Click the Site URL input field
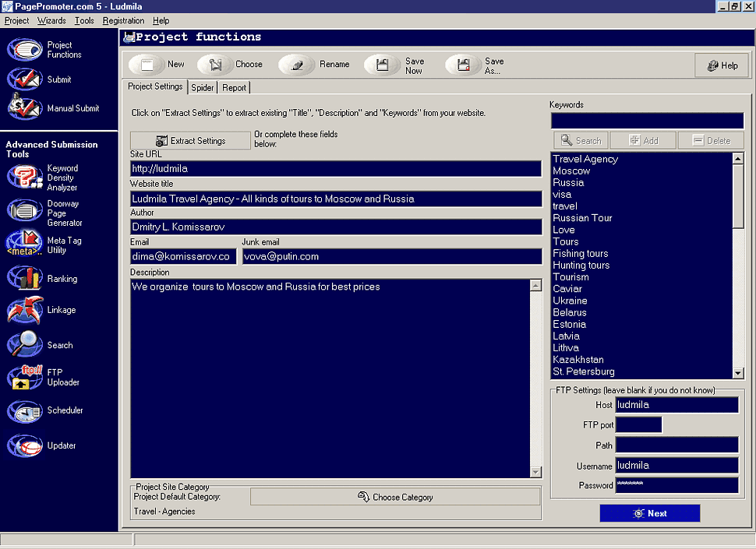The width and height of the screenshot is (756, 549). point(336,168)
